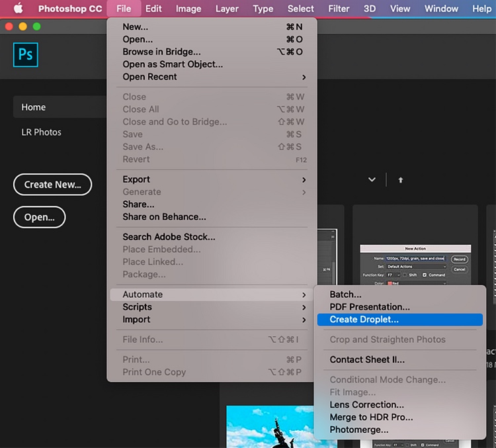Viewport: 496px width, 448px height.
Task: Open the Filter menu
Action: pos(339,9)
